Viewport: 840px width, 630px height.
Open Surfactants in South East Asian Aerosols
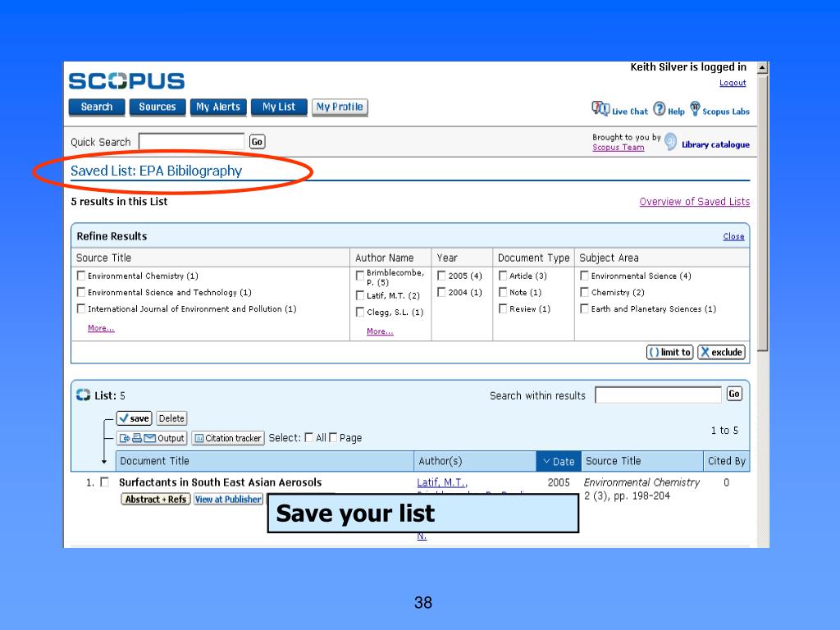(220, 482)
